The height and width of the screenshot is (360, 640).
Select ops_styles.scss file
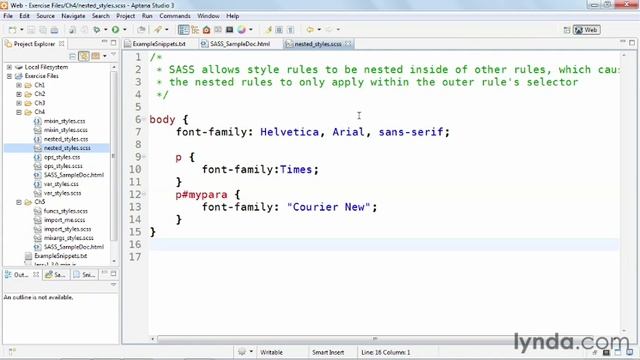(63, 166)
